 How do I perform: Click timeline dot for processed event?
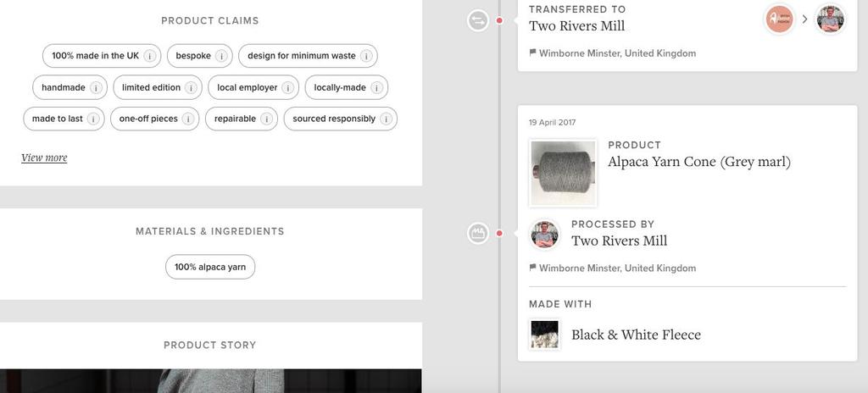(x=499, y=233)
